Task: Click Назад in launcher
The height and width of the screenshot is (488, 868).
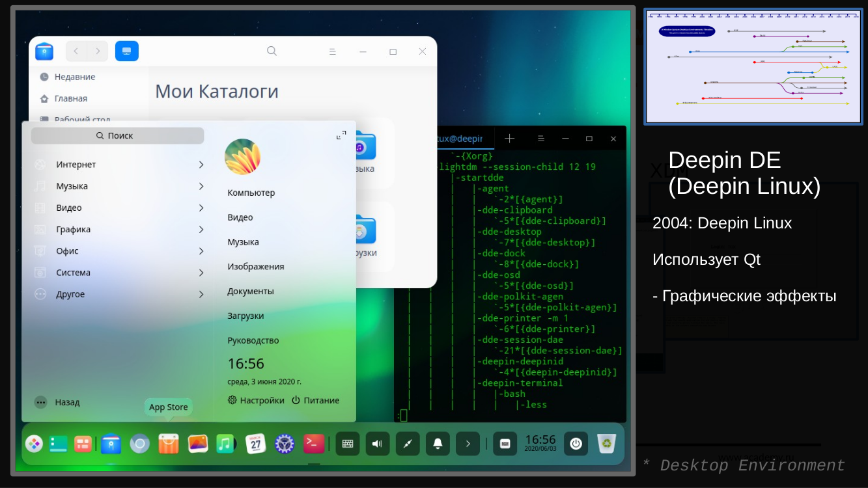Action: (x=57, y=402)
